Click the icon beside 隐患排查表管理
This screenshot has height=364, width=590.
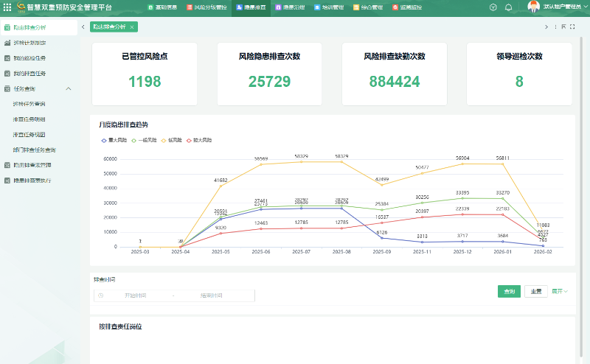[7, 165]
